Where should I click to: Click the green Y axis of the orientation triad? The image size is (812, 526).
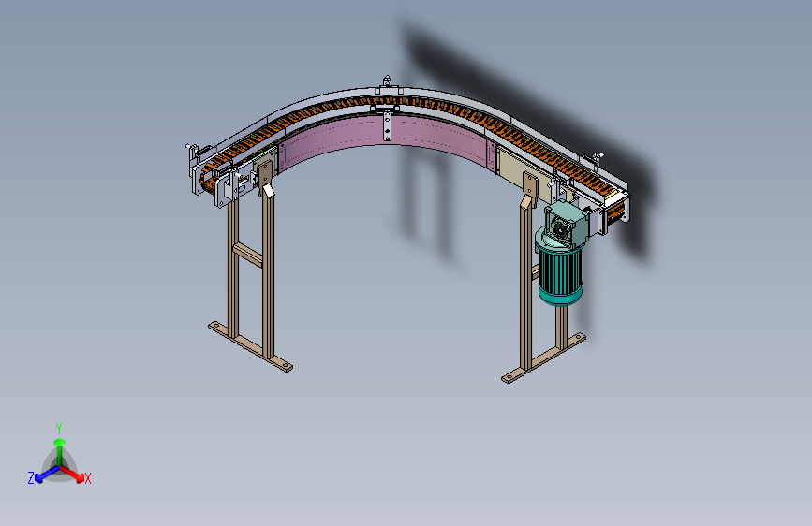point(60,452)
